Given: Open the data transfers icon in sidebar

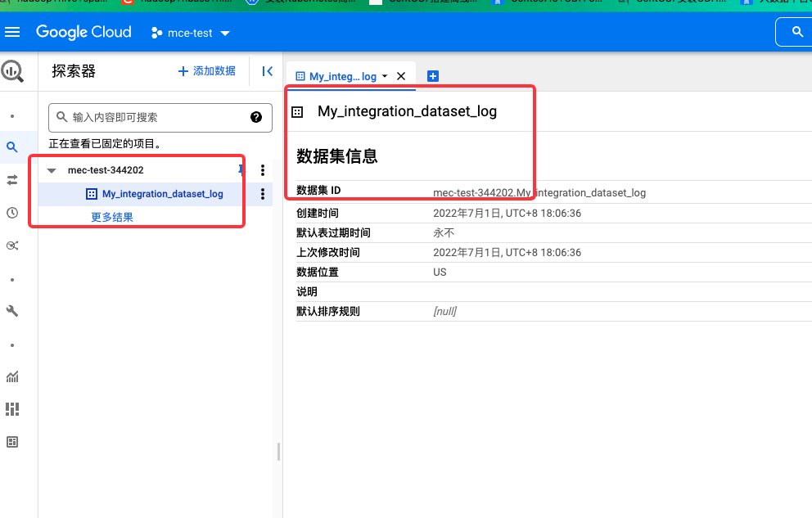Looking at the screenshot, I should coord(12,180).
